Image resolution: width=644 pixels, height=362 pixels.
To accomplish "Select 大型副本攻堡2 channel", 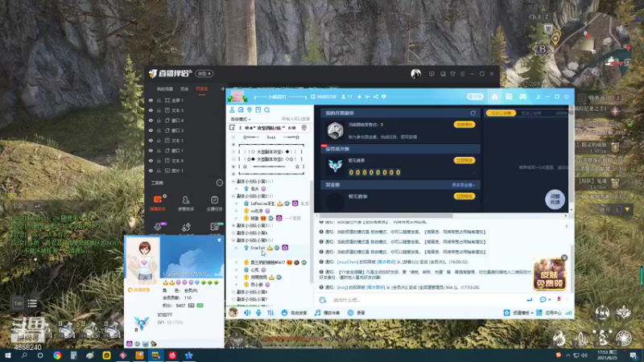I will click(270, 159).
